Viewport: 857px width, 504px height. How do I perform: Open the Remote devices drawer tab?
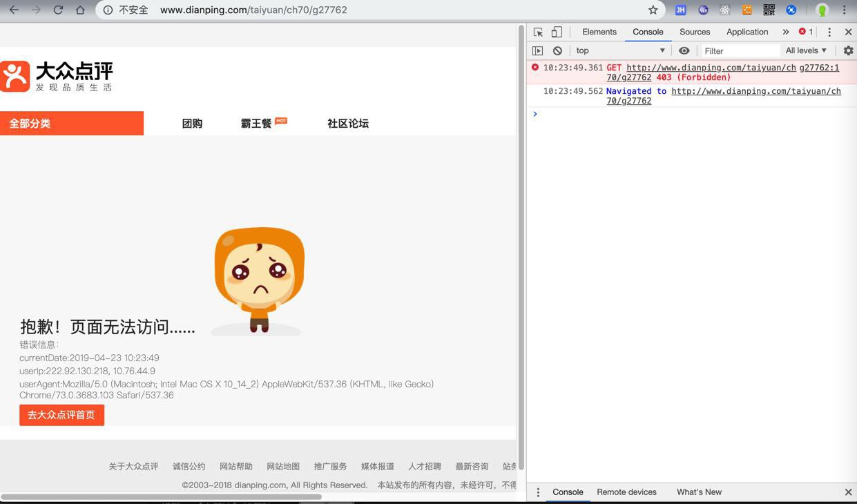[x=626, y=492]
